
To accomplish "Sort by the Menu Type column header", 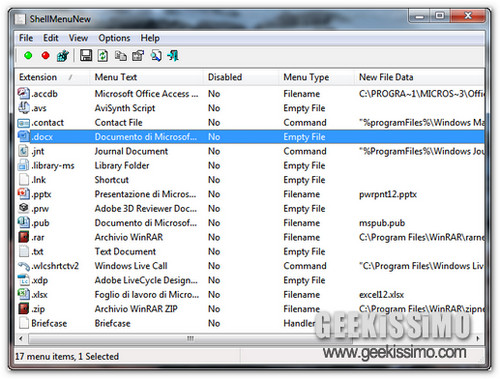I will [317, 77].
